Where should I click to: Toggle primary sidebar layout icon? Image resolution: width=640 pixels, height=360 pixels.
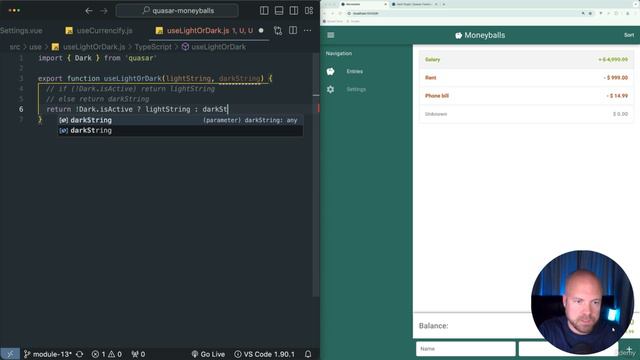point(264,11)
